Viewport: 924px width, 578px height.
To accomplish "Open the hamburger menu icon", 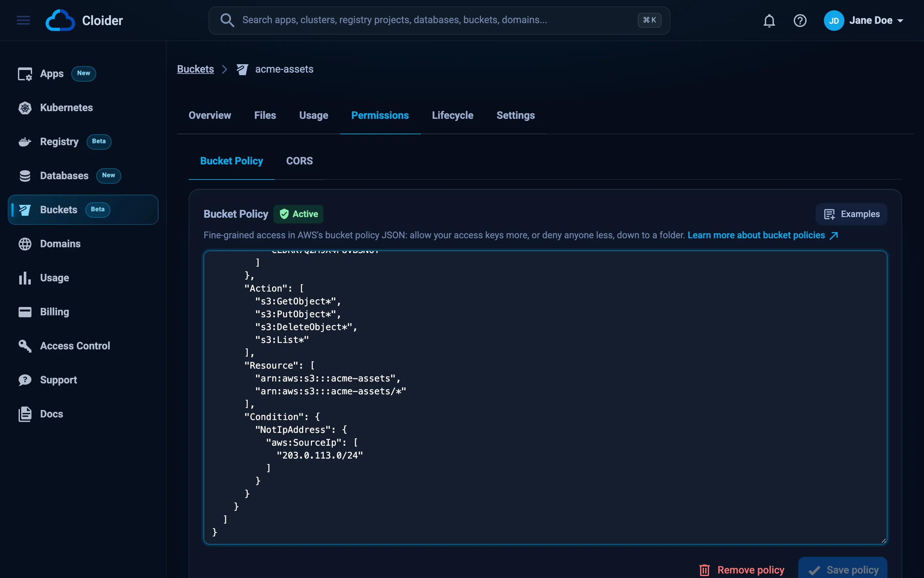I will [23, 20].
